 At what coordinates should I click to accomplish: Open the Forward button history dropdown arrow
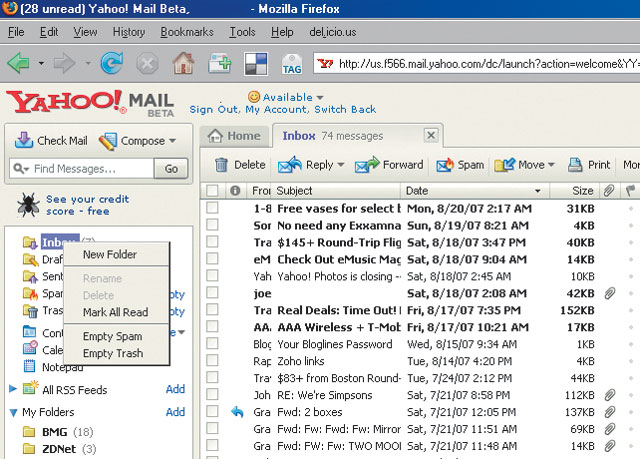[x=88, y=64]
